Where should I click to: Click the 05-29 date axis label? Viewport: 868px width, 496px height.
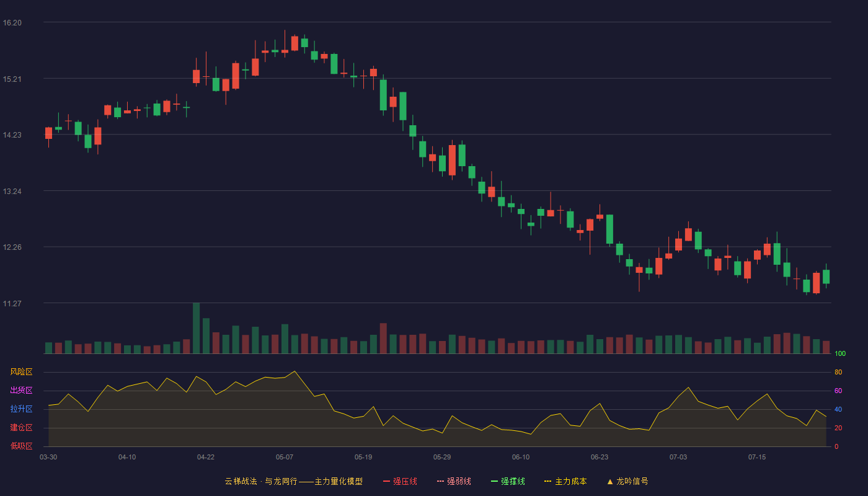442,457
